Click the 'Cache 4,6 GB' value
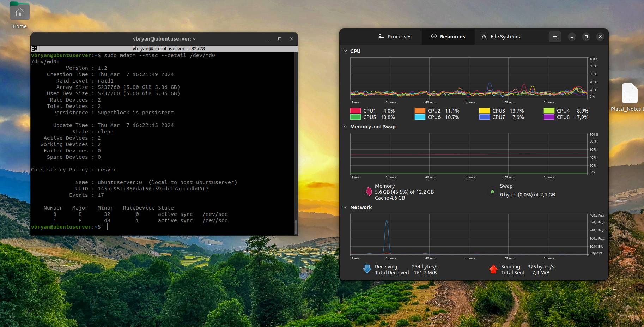The width and height of the screenshot is (644, 327). click(x=390, y=198)
